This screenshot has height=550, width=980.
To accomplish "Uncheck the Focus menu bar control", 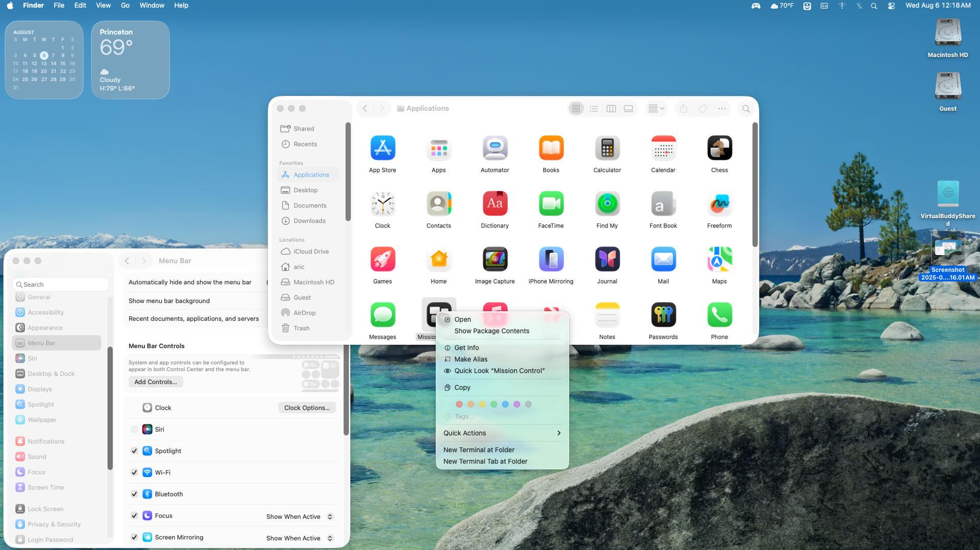I will point(134,516).
